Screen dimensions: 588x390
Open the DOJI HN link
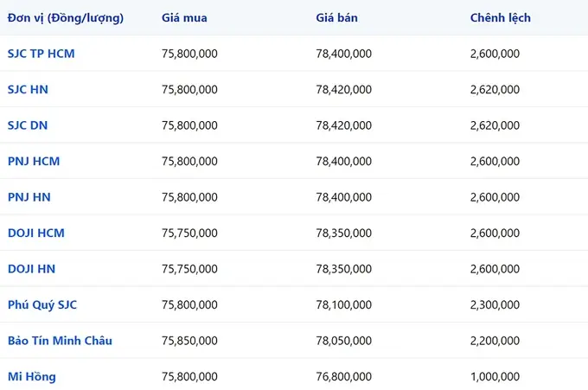pos(31,269)
